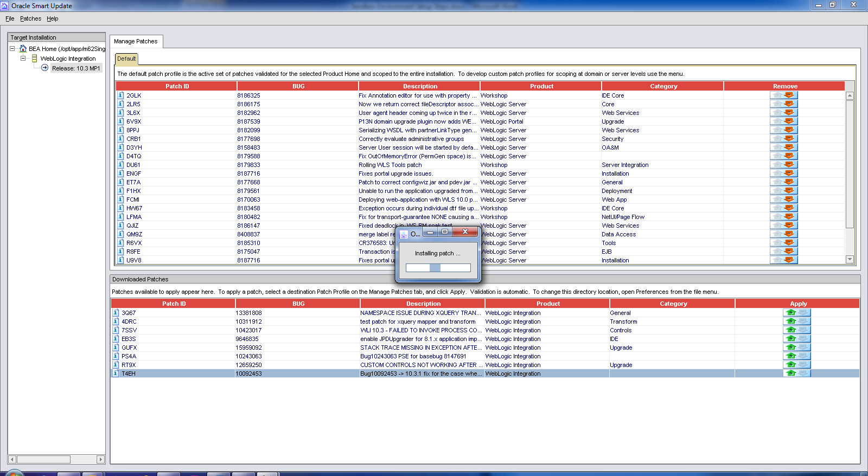Image resolution: width=868 pixels, height=476 pixels.
Task: Collapse the BEA Home tree node
Action: point(12,49)
